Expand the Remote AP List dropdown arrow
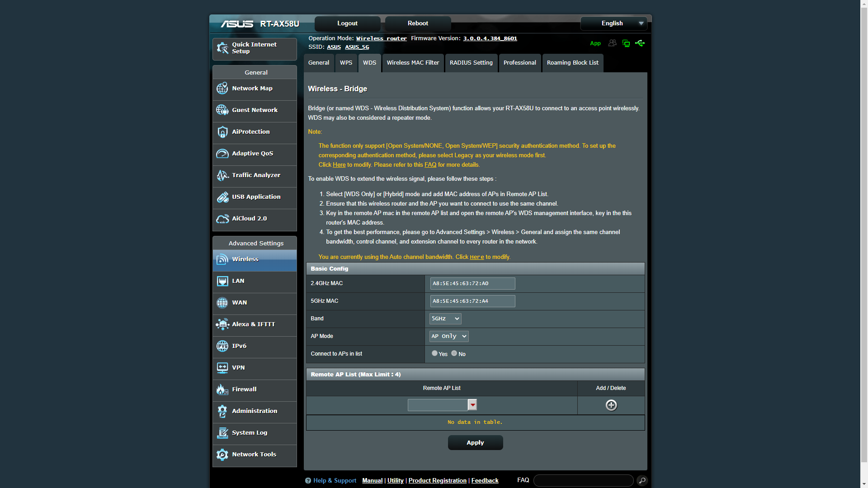Image resolution: width=868 pixels, height=488 pixels. [472, 405]
